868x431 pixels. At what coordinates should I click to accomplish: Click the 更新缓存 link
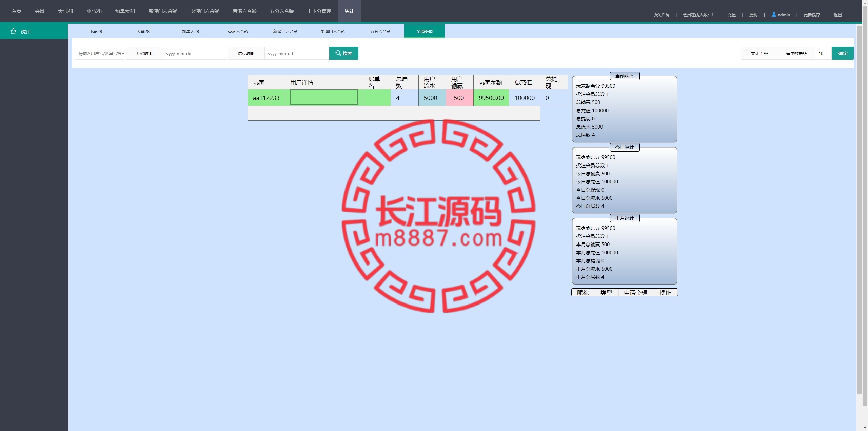pyautogui.click(x=812, y=15)
